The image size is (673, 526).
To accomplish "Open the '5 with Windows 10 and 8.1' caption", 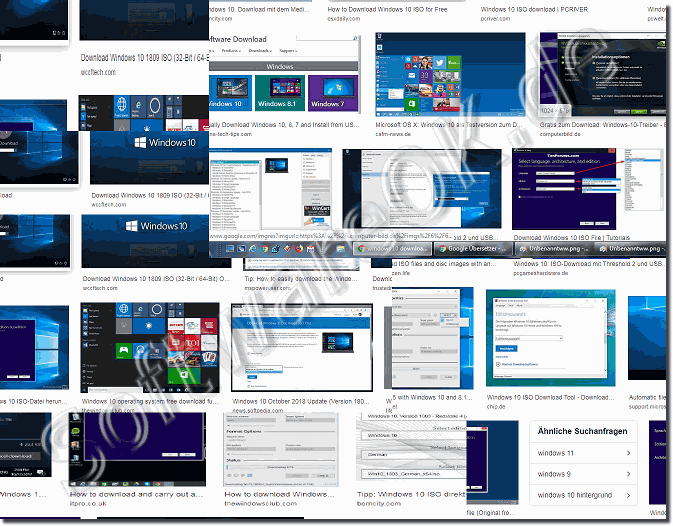I will click(432, 398).
